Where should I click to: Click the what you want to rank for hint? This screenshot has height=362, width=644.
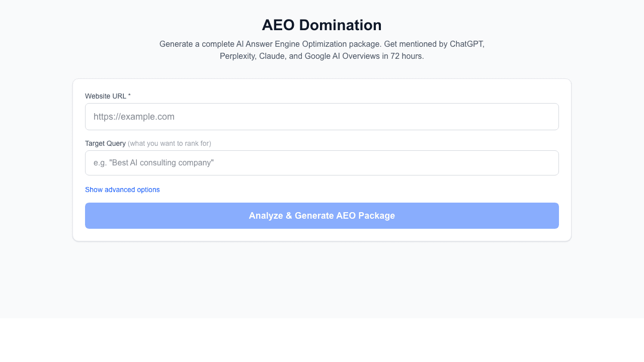170,143
